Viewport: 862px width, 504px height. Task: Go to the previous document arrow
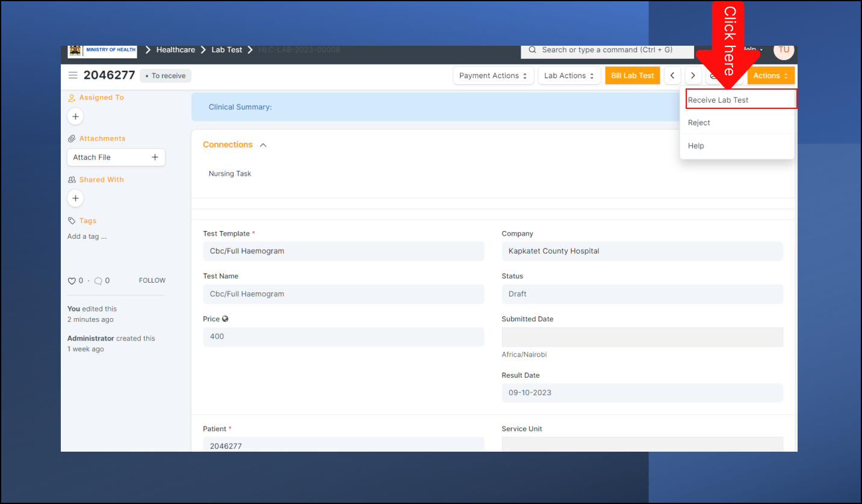coord(672,76)
